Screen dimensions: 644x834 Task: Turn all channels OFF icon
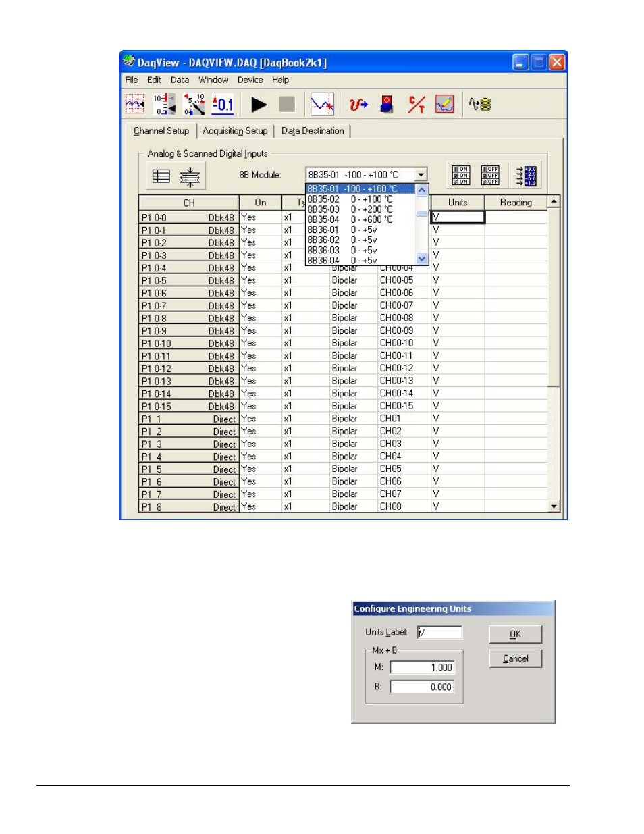point(490,176)
